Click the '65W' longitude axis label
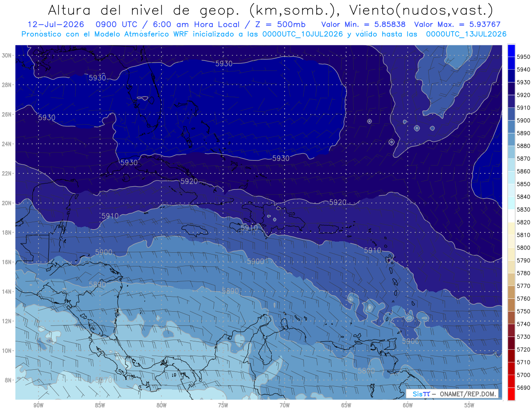Screen dimensions: 532x411 click(346, 406)
